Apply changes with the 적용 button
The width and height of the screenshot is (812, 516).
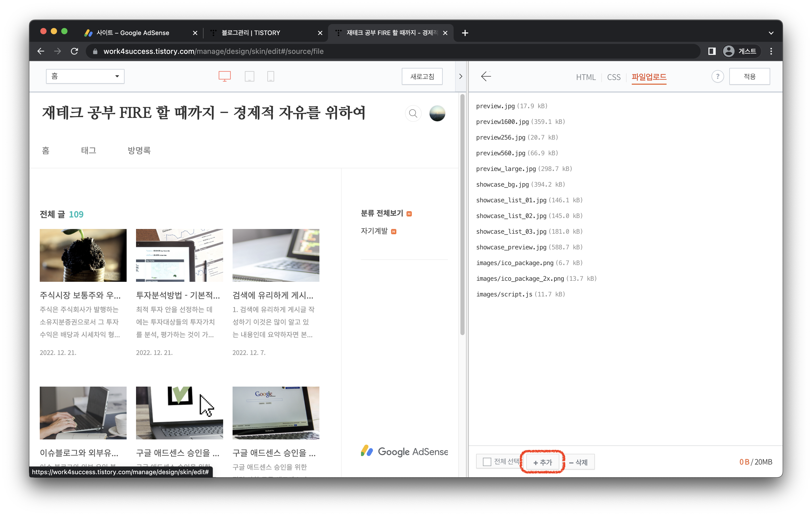click(x=749, y=76)
